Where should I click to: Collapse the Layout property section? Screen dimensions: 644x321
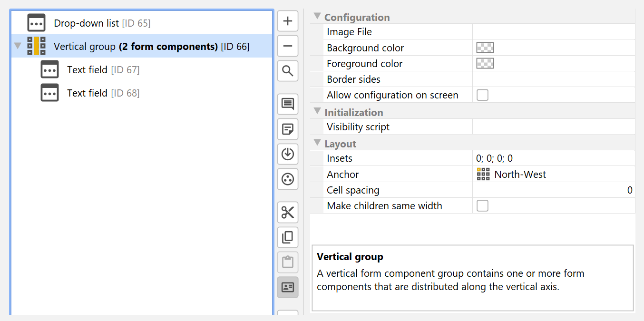click(317, 143)
